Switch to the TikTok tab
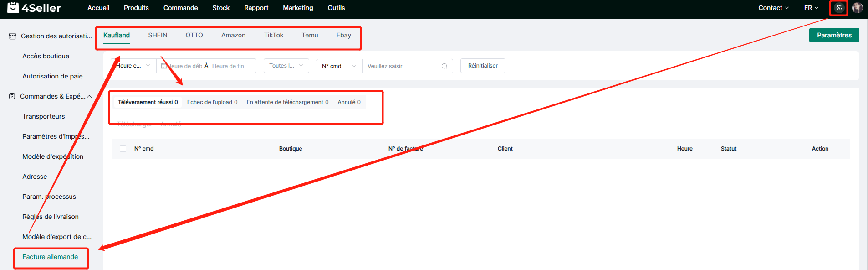This screenshot has width=868, height=270. pyautogui.click(x=273, y=35)
